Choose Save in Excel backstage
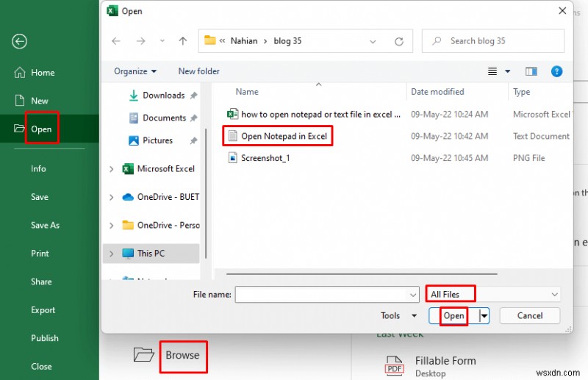The width and height of the screenshot is (588, 380). pyautogui.click(x=40, y=197)
